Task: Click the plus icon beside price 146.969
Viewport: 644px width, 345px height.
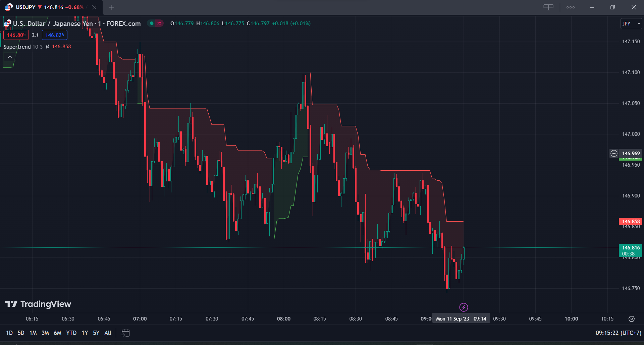Action: pos(614,154)
